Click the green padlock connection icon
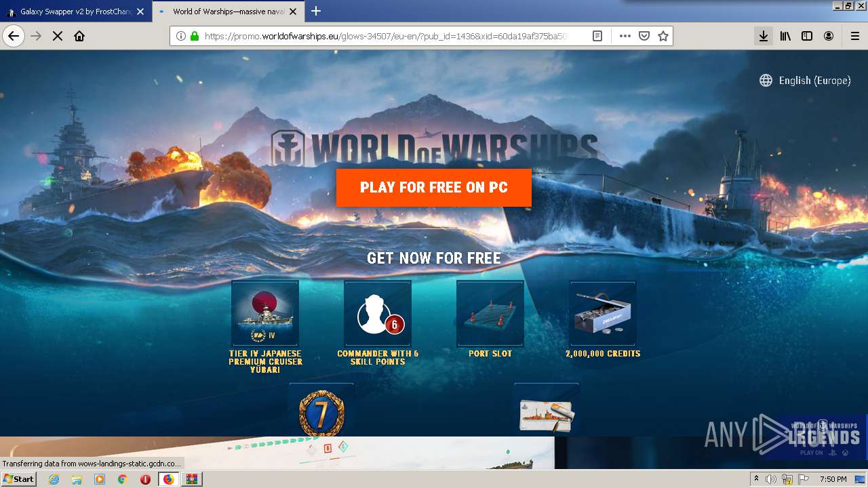868x488 pixels. pos(195,36)
